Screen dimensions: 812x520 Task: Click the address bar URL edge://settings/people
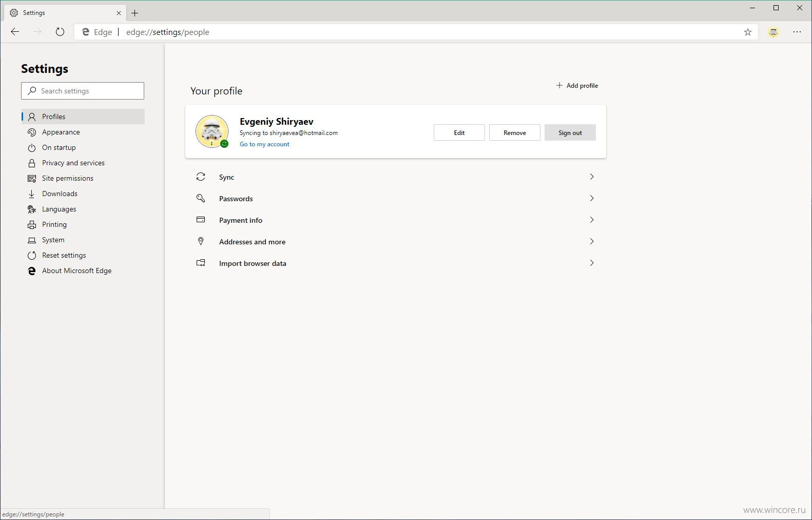(x=168, y=32)
